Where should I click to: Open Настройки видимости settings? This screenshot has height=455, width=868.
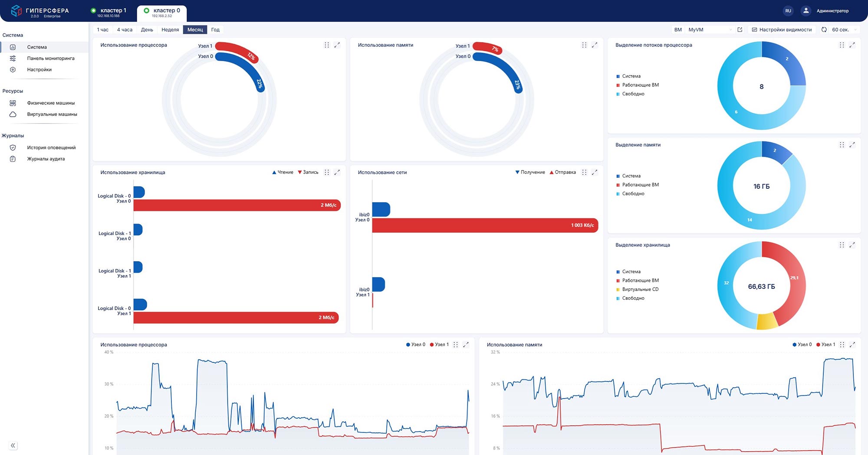tap(782, 29)
